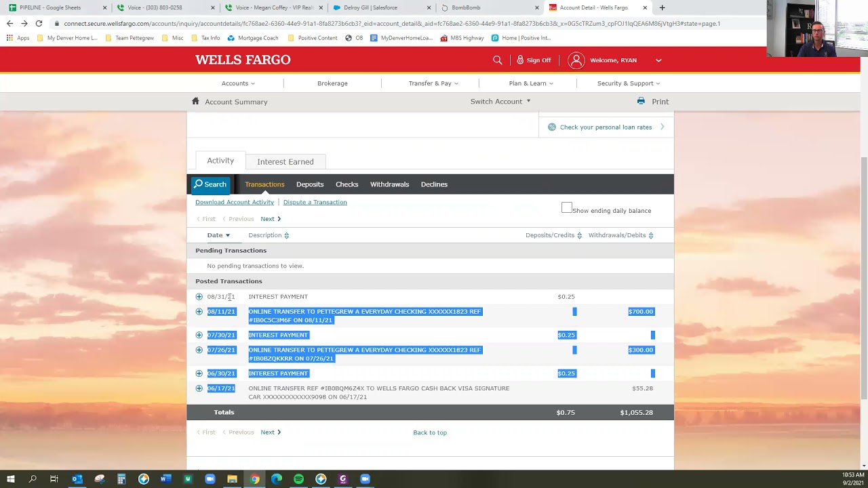The image size is (868, 488).
Task: Open the Security & Support dropdown
Action: (629, 83)
